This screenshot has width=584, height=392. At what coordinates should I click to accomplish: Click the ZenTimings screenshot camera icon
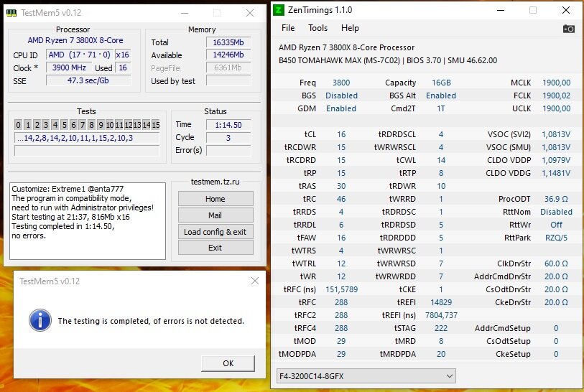click(568, 29)
